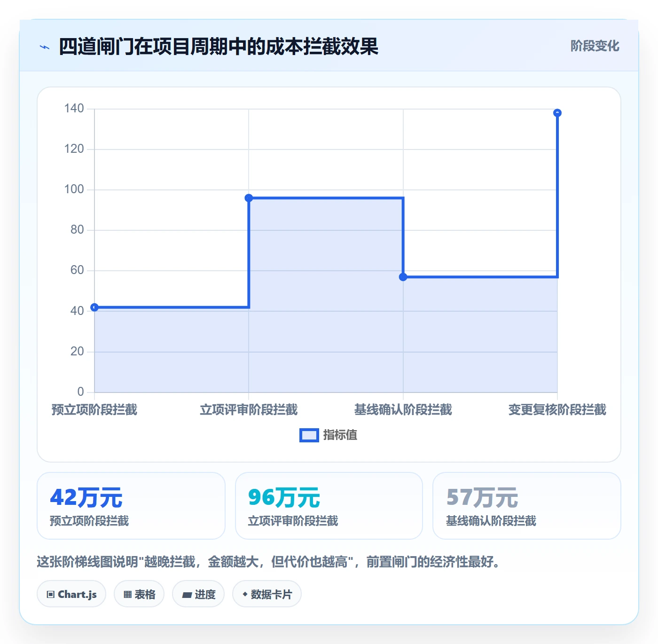Click the y-axis tick label 80
This screenshot has height=644, width=658.
click(x=77, y=230)
